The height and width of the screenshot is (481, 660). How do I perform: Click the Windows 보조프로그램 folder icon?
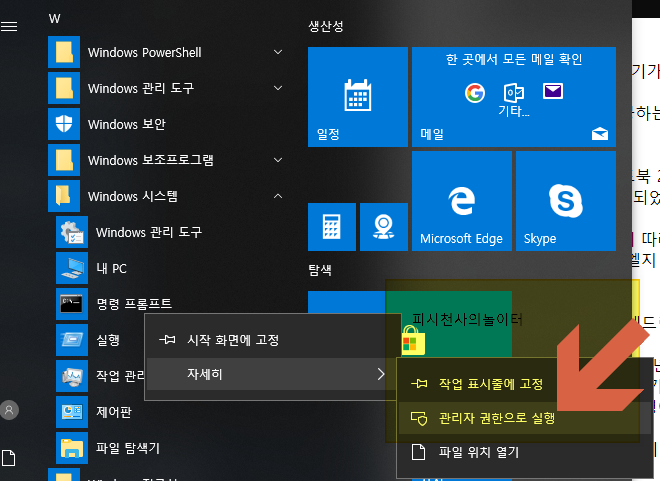(x=64, y=160)
